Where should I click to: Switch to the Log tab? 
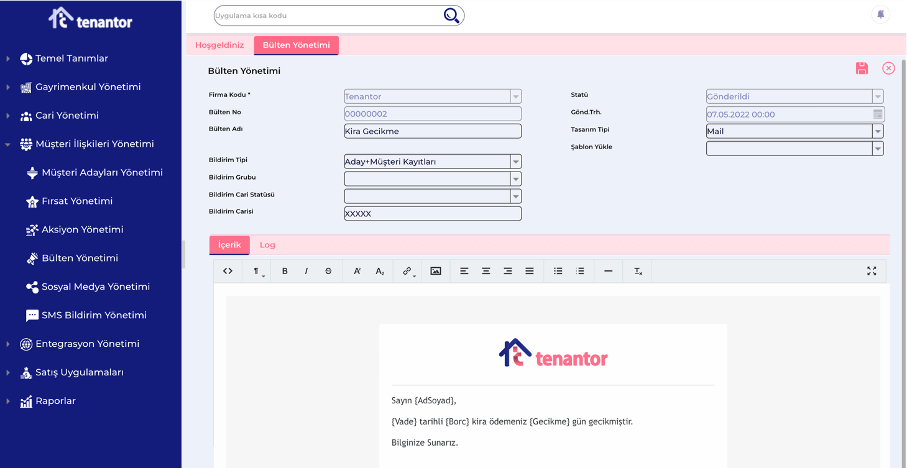click(267, 245)
